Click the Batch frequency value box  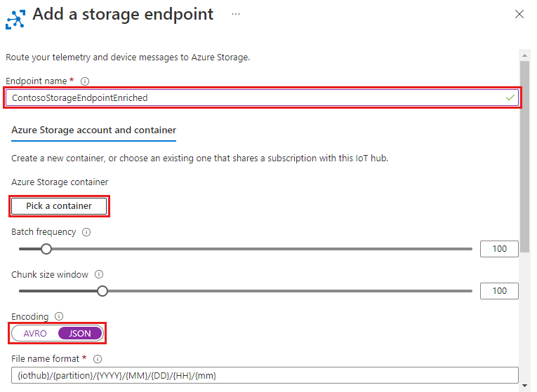(x=499, y=249)
